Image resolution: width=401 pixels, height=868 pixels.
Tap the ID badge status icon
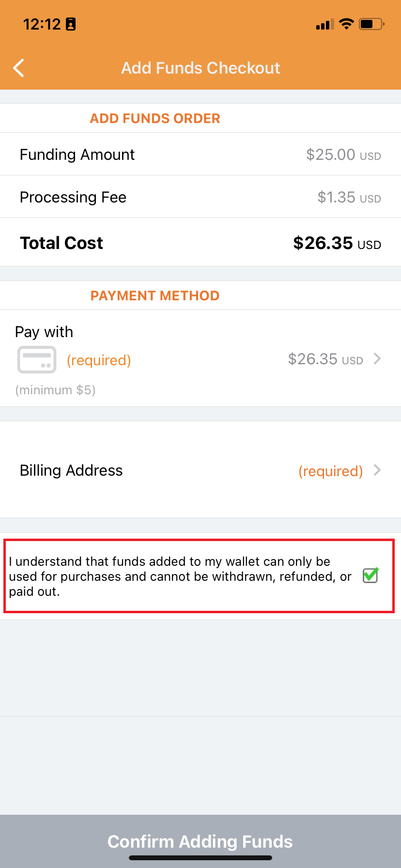coord(71,24)
